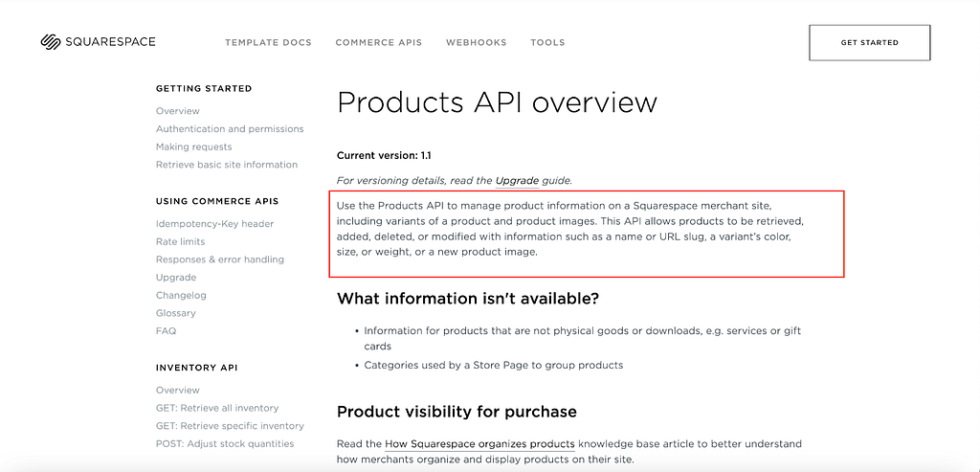The height and width of the screenshot is (472, 980).
Task: Click the Squarespace logo
Action: (x=99, y=42)
